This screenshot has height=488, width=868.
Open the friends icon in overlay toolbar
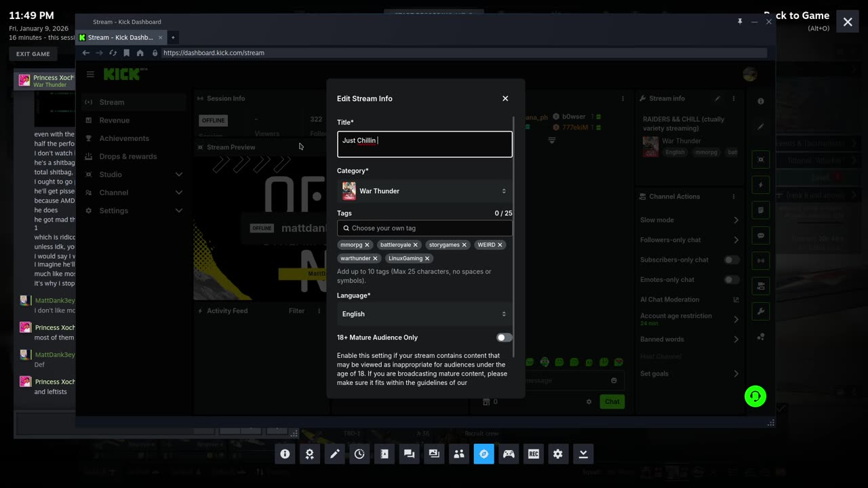[x=459, y=454]
